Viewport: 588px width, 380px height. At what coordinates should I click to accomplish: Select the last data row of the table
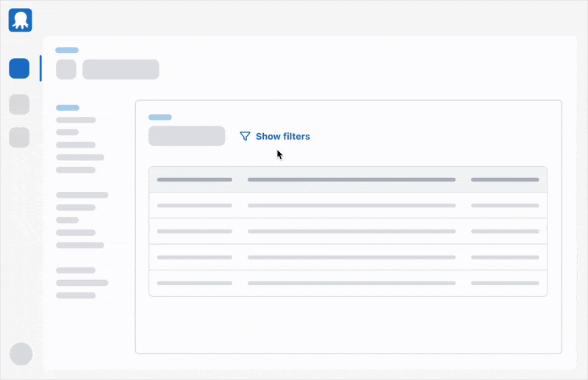(348, 283)
